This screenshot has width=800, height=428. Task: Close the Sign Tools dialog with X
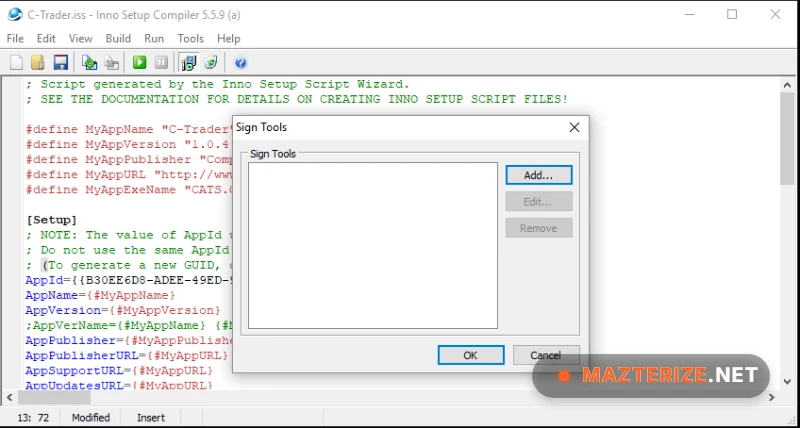pos(574,127)
